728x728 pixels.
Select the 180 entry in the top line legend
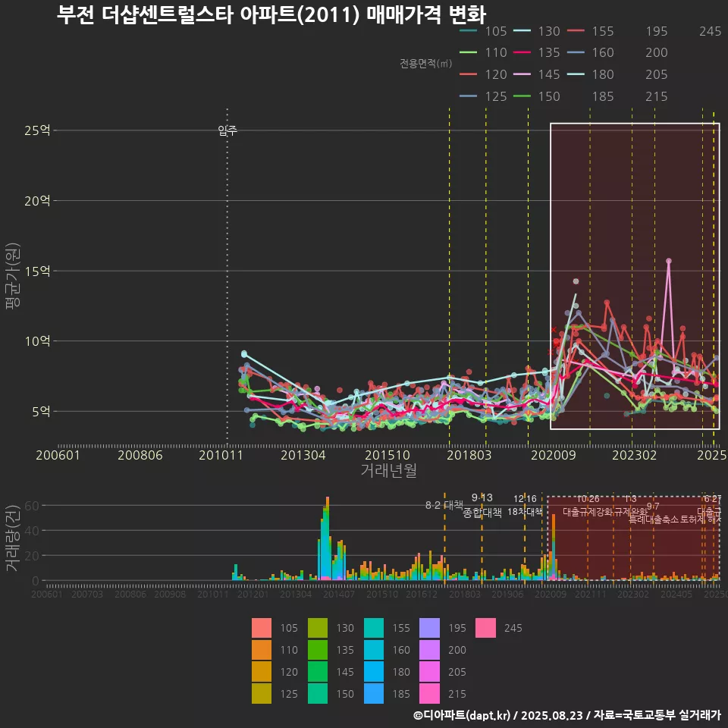(591, 74)
